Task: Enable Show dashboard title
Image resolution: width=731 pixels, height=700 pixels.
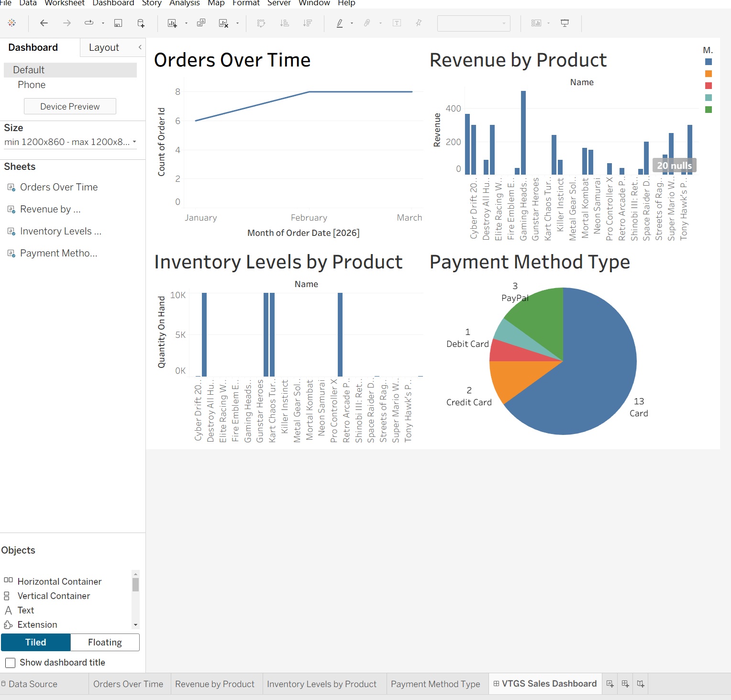Action: pyautogui.click(x=11, y=663)
